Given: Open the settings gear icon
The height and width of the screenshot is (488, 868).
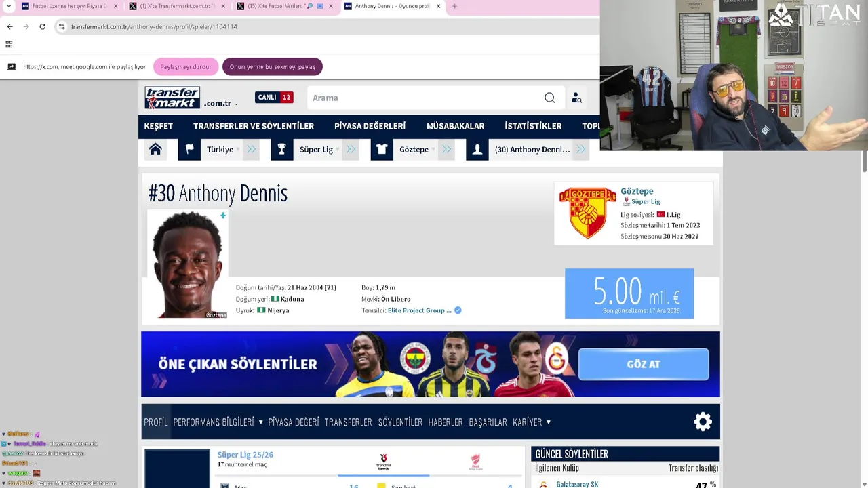Looking at the screenshot, I should click(703, 422).
